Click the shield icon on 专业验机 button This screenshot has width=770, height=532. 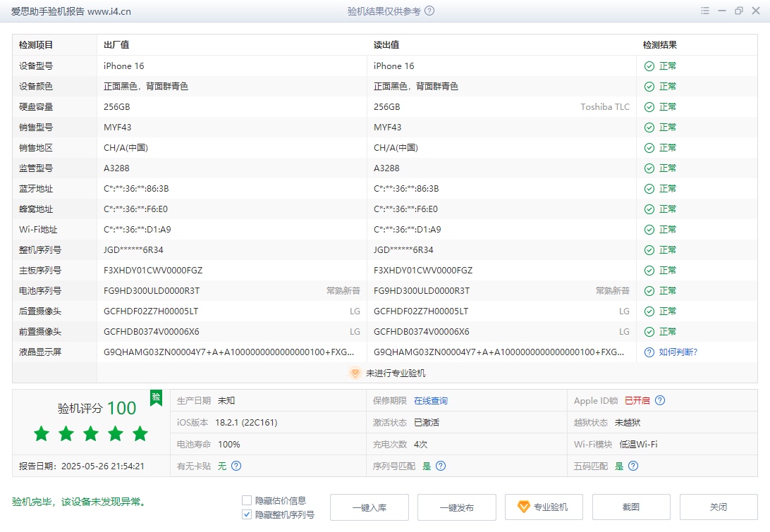524,507
